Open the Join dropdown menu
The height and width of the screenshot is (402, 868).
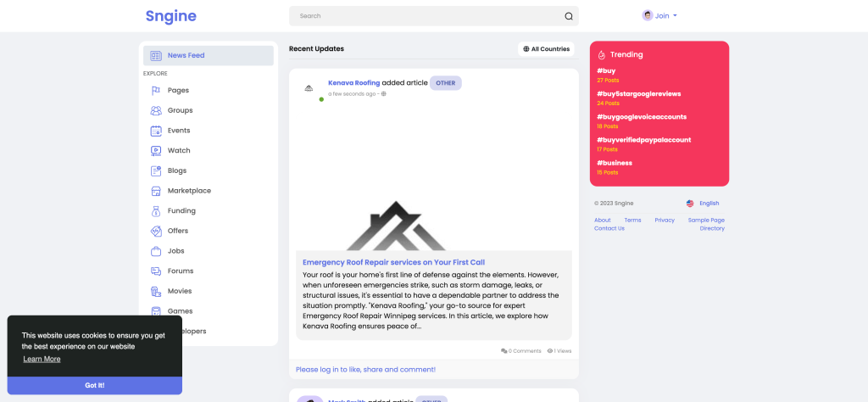pyautogui.click(x=659, y=15)
